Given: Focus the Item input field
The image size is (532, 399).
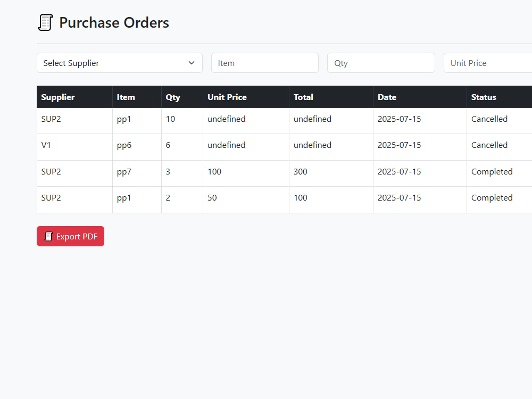Looking at the screenshot, I should (x=264, y=63).
